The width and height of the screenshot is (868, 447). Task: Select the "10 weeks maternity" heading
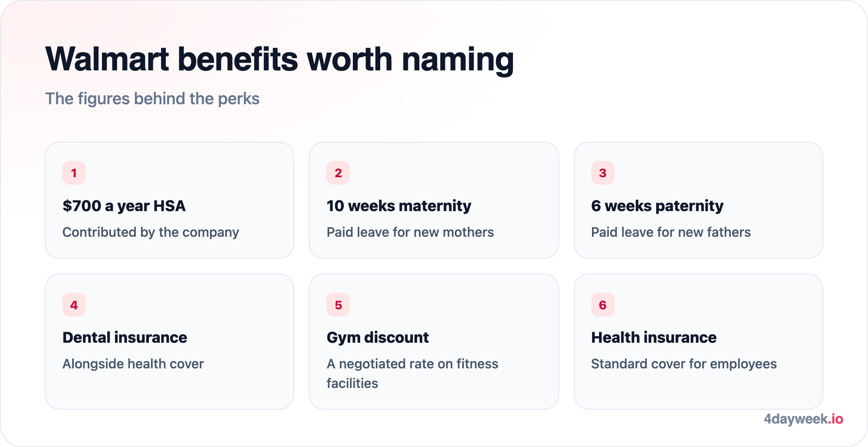point(399,206)
